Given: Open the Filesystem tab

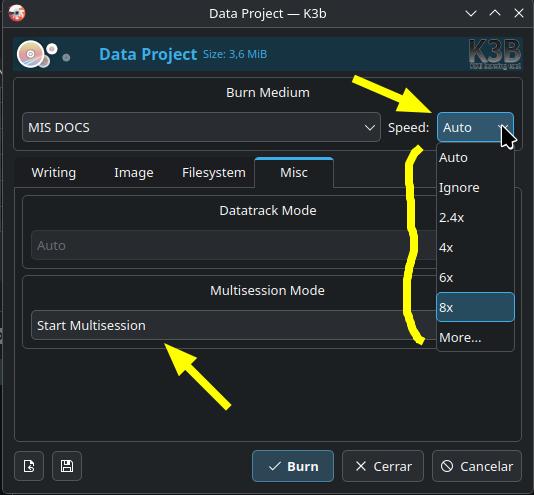Looking at the screenshot, I should click(214, 172).
